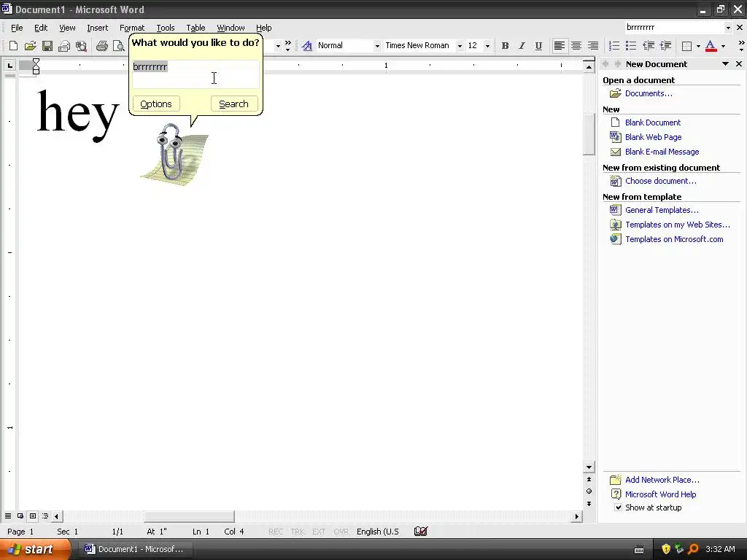Open the Table menu
The height and width of the screenshot is (560, 747).
point(196,28)
